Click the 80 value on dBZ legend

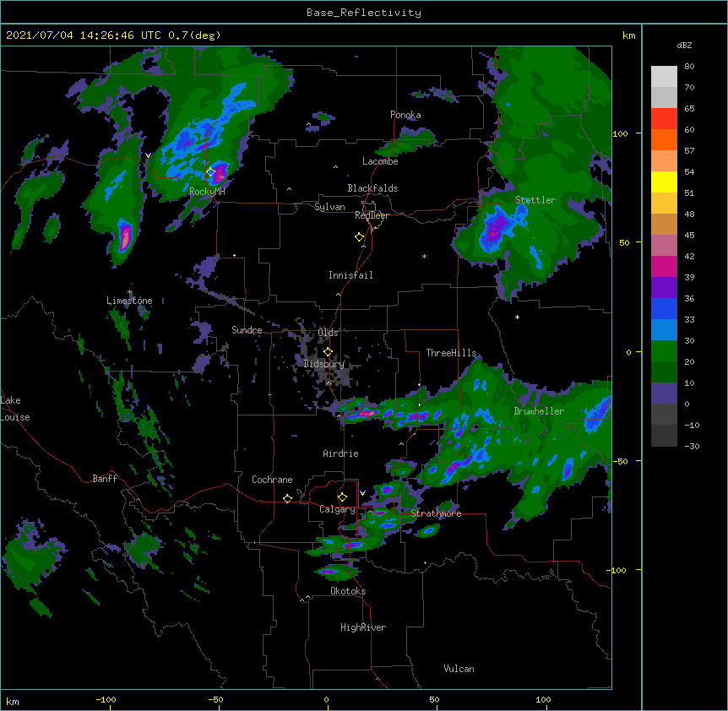(689, 67)
